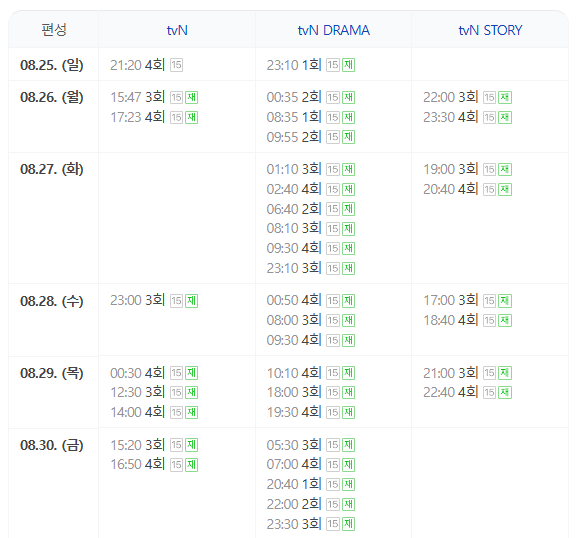This screenshot has width=576, height=538.
Task: Select the 08.30. (금) date row label
Action: pos(52,445)
